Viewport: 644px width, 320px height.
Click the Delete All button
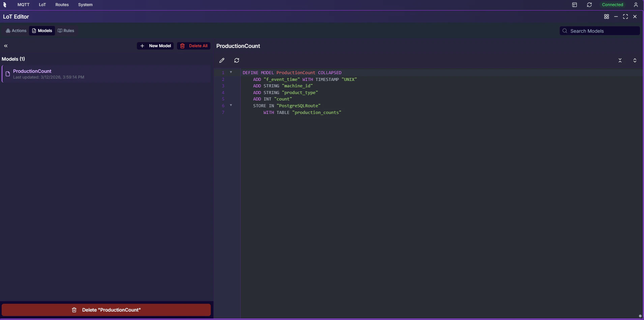pos(194,46)
